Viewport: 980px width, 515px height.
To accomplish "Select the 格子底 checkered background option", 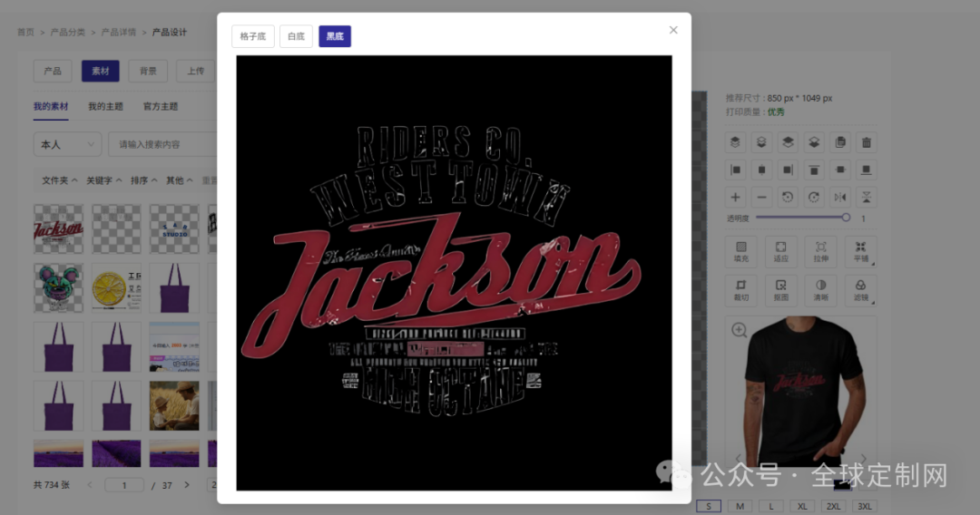I will [253, 36].
